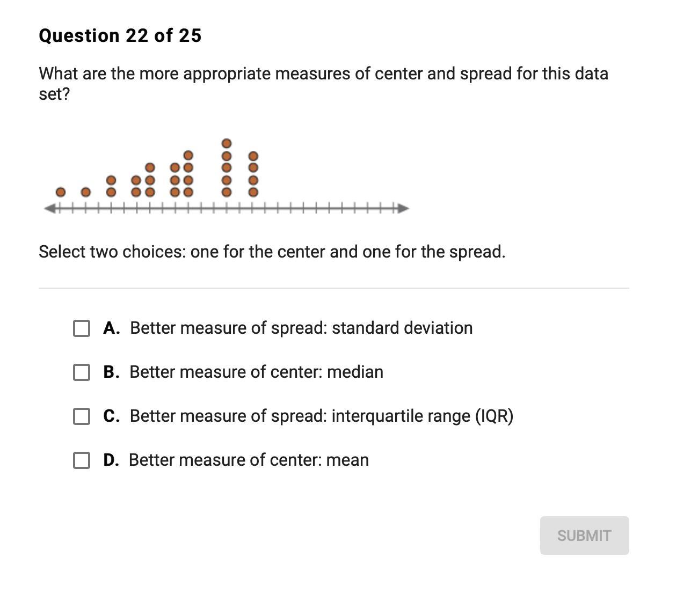Click the leftmost single dot on the plot
Image resolution: width=698 pixels, height=616 pixels.
click(61, 192)
